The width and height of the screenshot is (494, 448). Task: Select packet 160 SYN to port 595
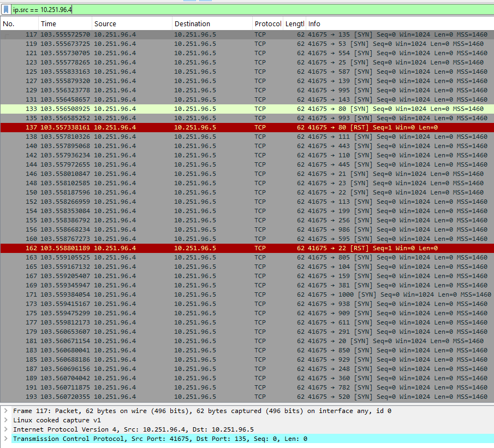pyautogui.click(x=247, y=239)
